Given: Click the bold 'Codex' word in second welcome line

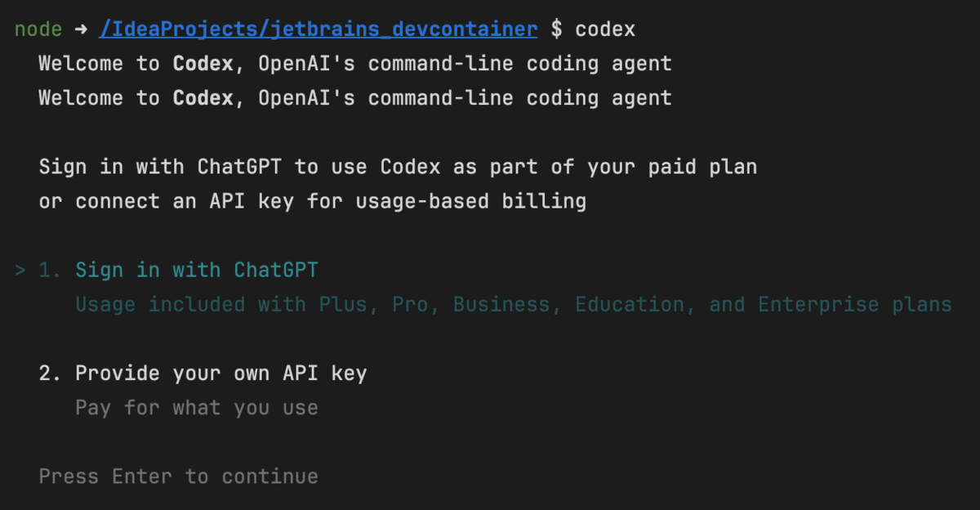Looking at the screenshot, I should point(203,98).
